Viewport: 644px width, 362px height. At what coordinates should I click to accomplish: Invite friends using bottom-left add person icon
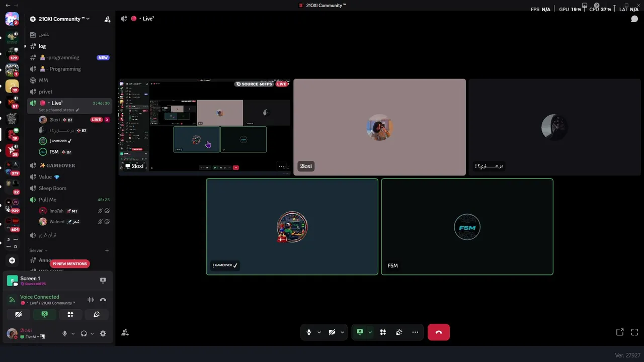point(125,332)
